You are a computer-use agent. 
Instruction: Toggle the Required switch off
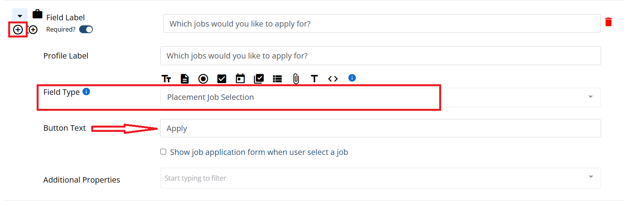point(86,29)
